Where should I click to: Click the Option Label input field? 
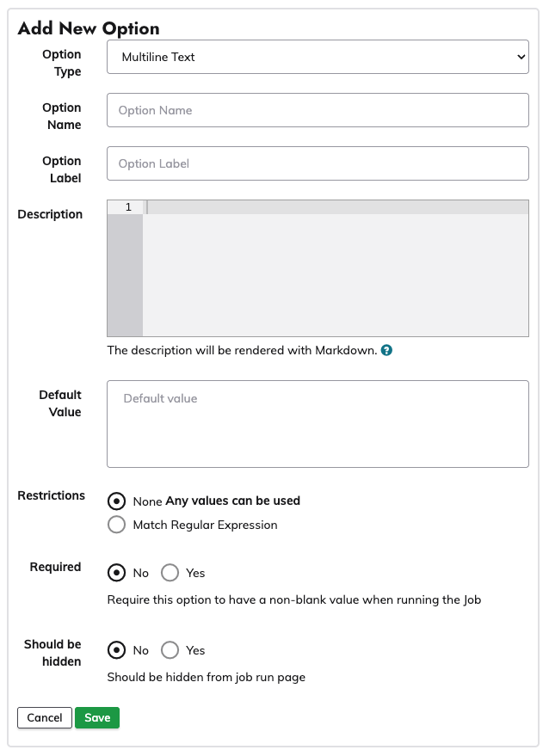click(318, 163)
